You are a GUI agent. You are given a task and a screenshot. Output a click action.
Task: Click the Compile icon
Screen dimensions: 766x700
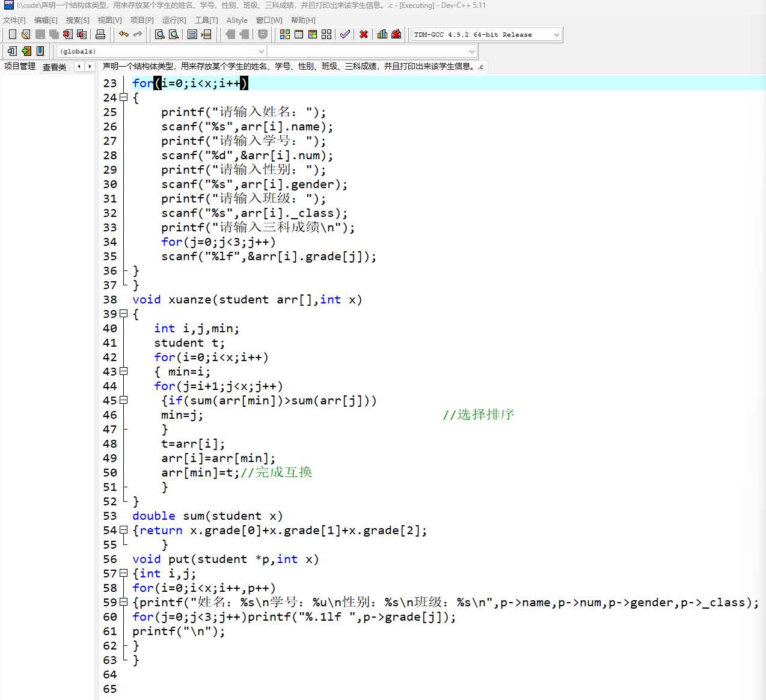[x=285, y=34]
